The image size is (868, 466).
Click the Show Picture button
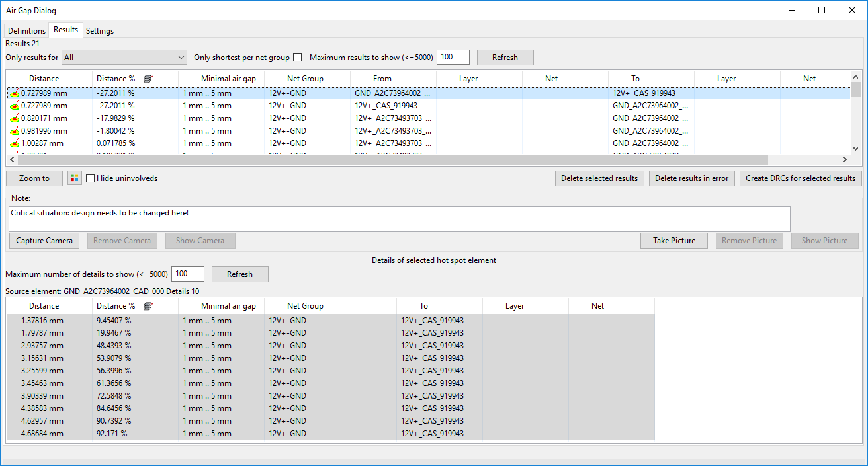coord(824,241)
